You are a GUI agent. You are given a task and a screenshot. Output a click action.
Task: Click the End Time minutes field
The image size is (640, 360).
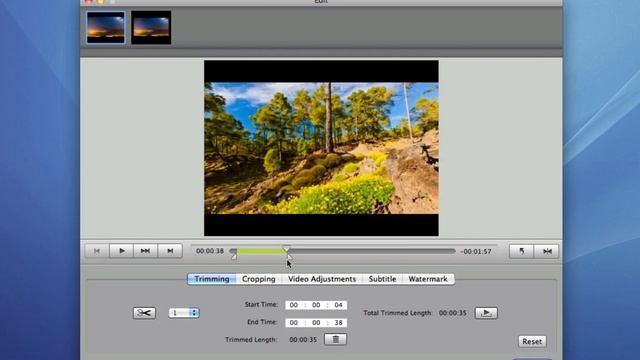pyautogui.click(x=316, y=322)
